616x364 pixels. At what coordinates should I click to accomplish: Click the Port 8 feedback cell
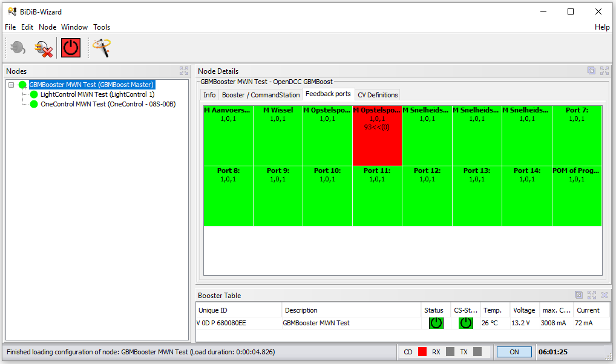(228, 196)
